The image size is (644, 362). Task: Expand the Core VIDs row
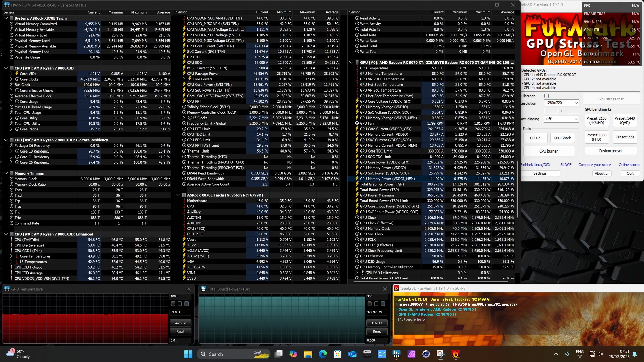click(11, 74)
